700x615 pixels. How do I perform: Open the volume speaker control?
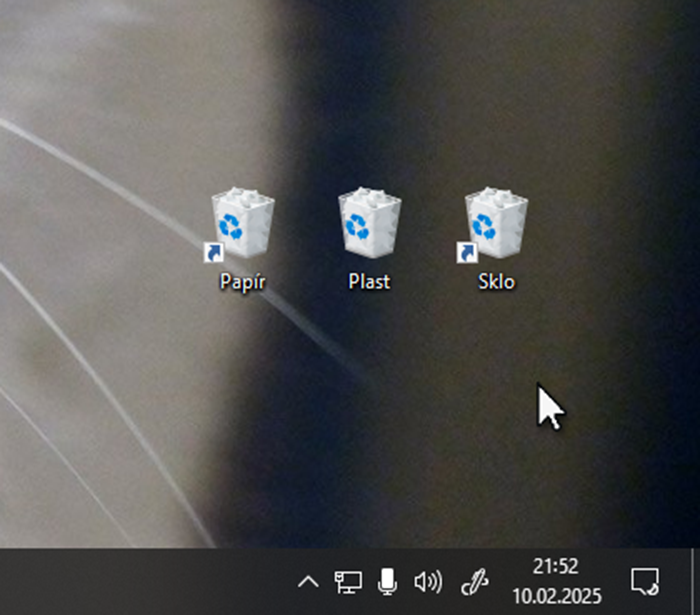coord(428,582)
